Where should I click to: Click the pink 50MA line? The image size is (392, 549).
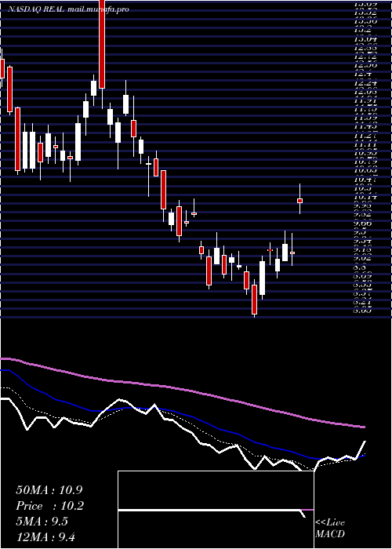coord(182,389)
